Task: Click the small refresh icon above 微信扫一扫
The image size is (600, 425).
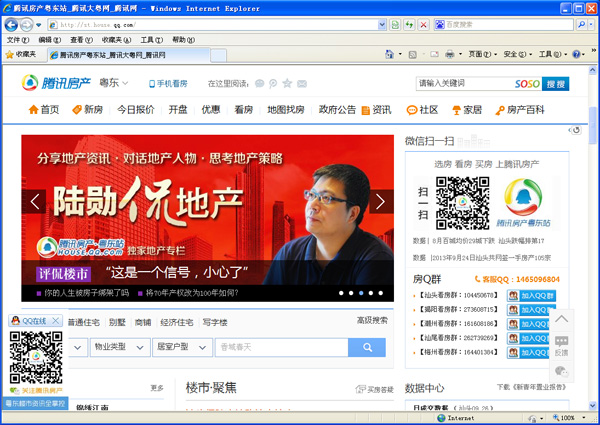Action: tap(576, 130)
